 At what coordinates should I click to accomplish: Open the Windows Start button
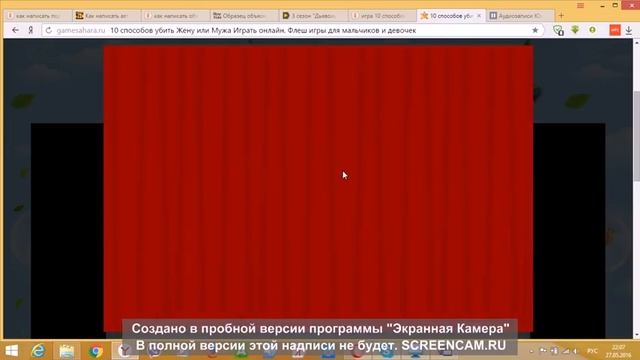pyautogui.click(x=11, y=351)
